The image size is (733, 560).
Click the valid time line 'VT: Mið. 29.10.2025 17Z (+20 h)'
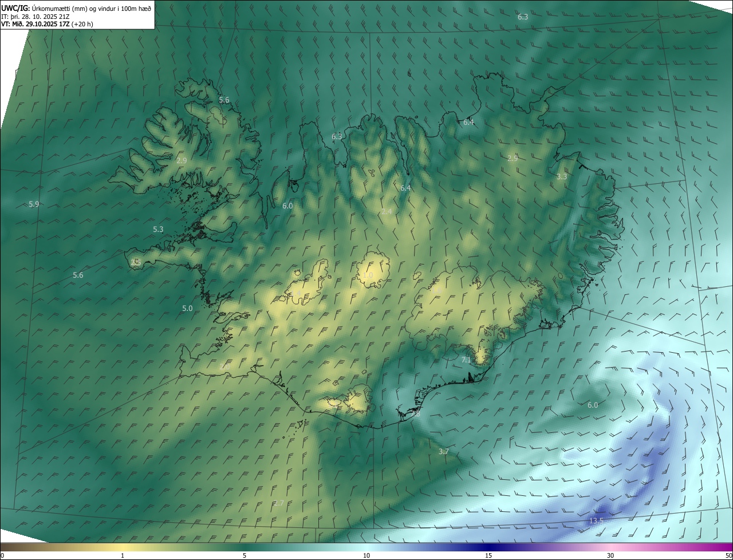47,24
